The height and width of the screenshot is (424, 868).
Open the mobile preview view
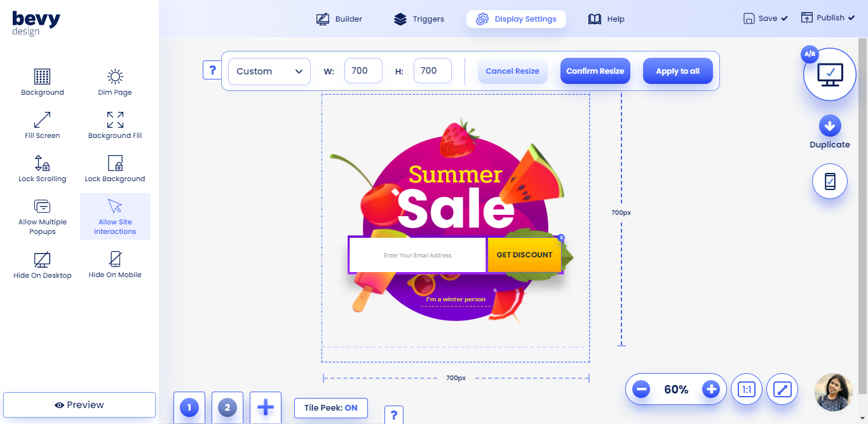pyautogui.click(x=829, y=181)
